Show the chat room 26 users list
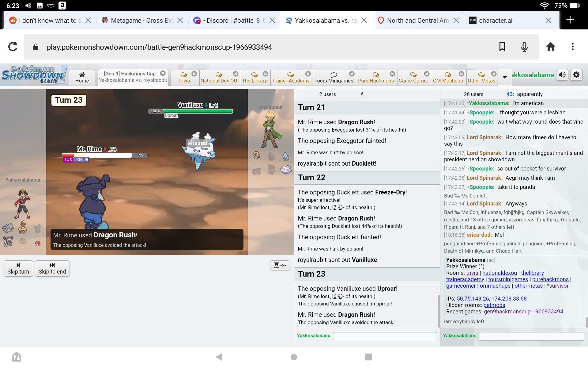 pos(473,94)
